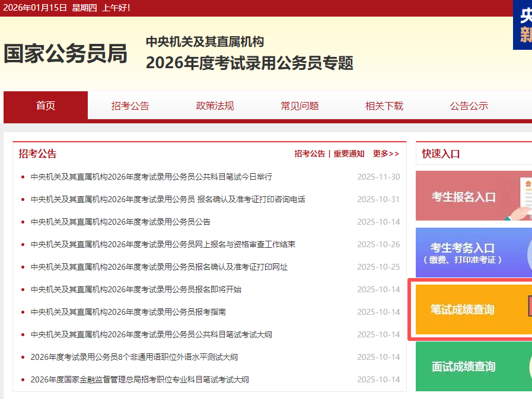The width and height of the screenshot is (532, 399).
Task: Open the 网上报名与资格审查工作结束 announcement
Action: (163, 244)
